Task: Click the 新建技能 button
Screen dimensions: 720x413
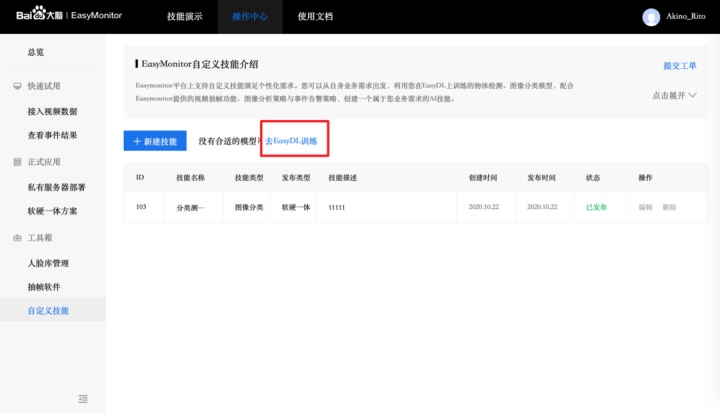Action: click(155, 141)
